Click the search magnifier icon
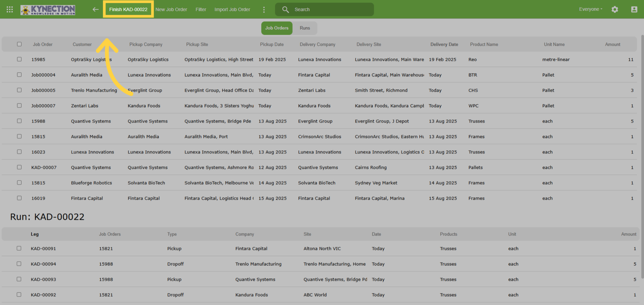This screenshot has height=305, width=644. coord(286,10)
